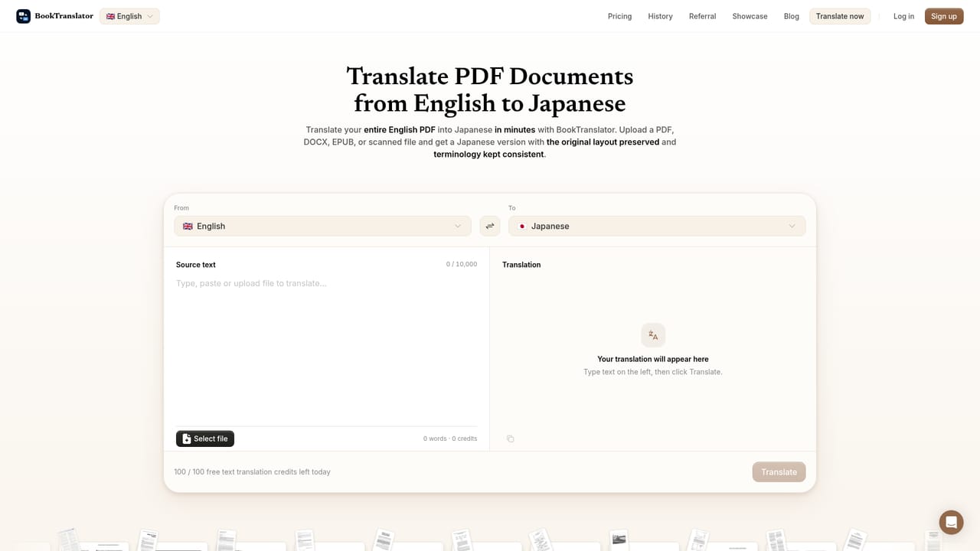Click the '0 / 10,000' character counter
This screenshot has height=551, width=980.
point(462,264)
